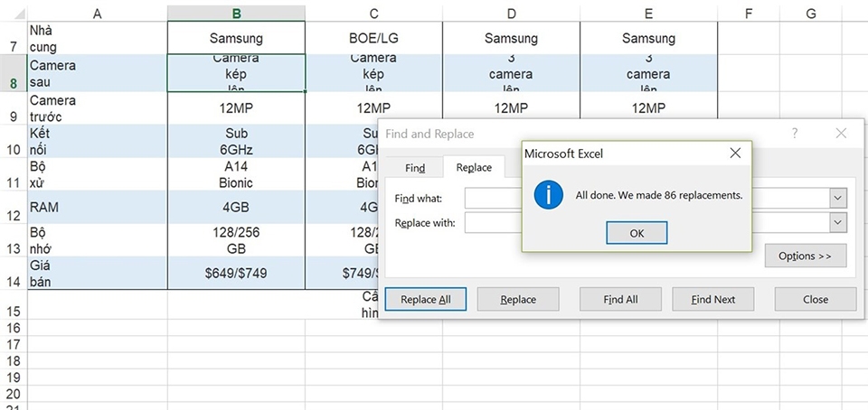
Task: Click the Find All button
Action: (x=620, y=299)
